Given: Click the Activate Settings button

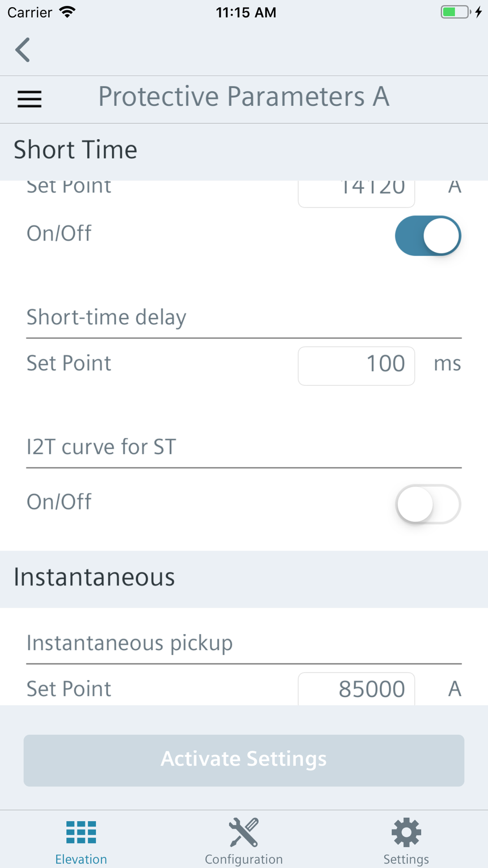Looking at the screenshot, I should tap(244, 760).
